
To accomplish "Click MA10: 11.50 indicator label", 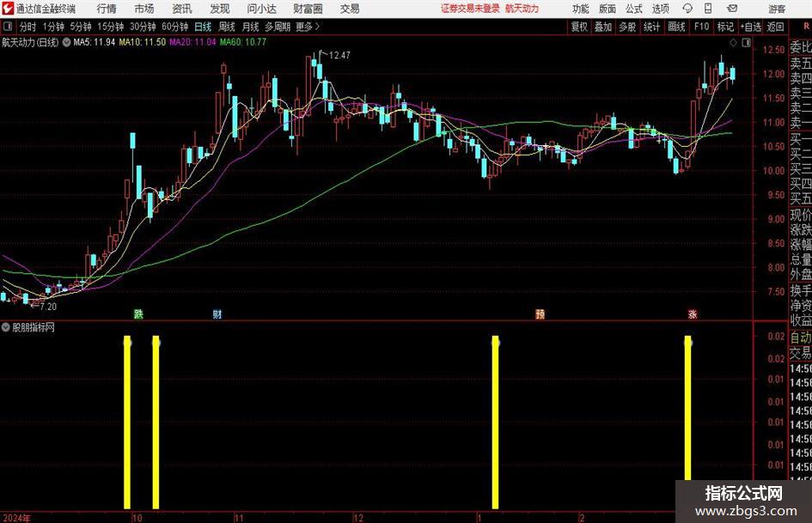I will [x=143, y=42].
